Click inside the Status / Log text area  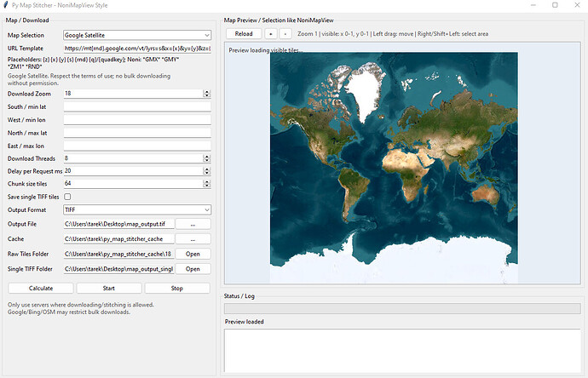(x=402, y=350)
